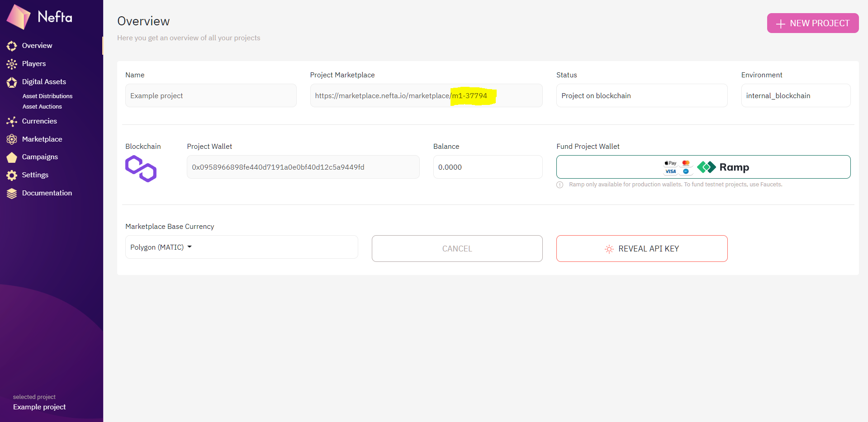
Task: Click the Marketplace sidebar icon
Action: point(12,139)
